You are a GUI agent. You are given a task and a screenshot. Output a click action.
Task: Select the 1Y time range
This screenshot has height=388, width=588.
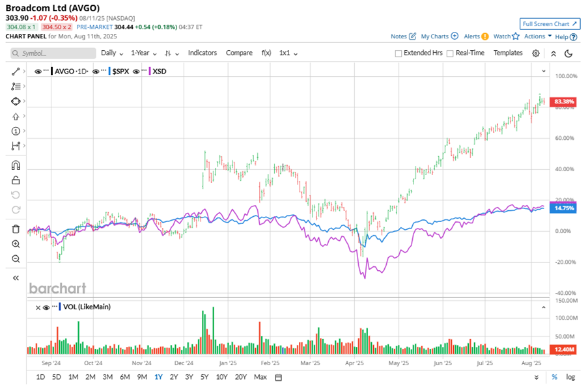click(x=158, y=377)
